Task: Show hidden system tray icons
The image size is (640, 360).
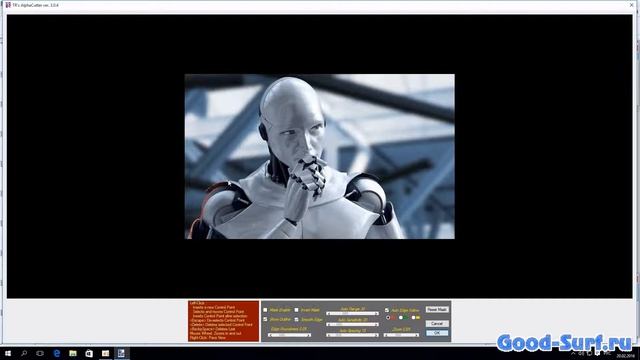Action: pyautogui.click(x=573, y=354)
